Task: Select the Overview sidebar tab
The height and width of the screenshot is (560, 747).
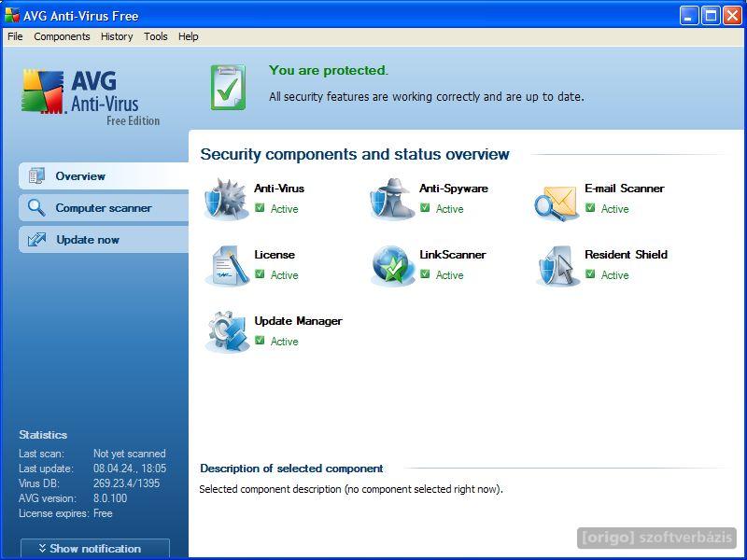Action: [x=104, y=175]
